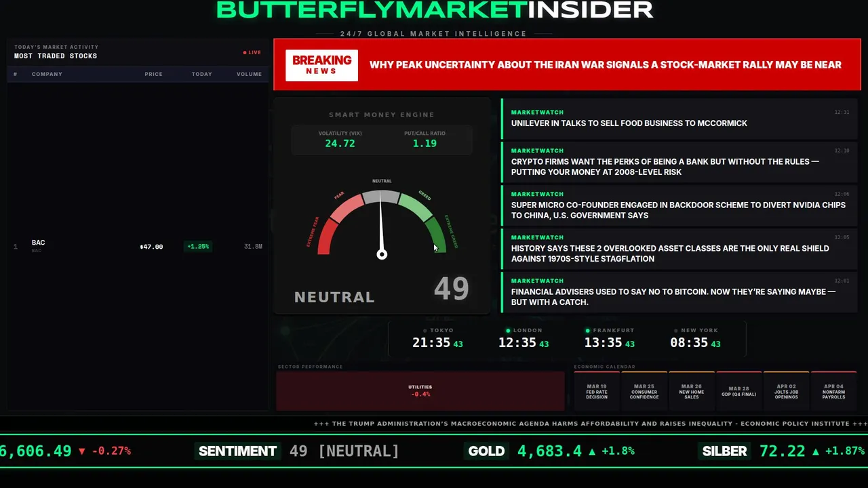Click the red Extreme Fear gauge segment
Screen dimensions: 868x488
325,238
